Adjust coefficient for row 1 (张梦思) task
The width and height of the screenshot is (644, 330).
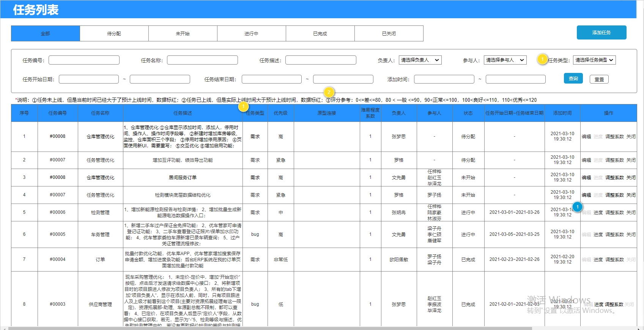(x=614, y=137)
